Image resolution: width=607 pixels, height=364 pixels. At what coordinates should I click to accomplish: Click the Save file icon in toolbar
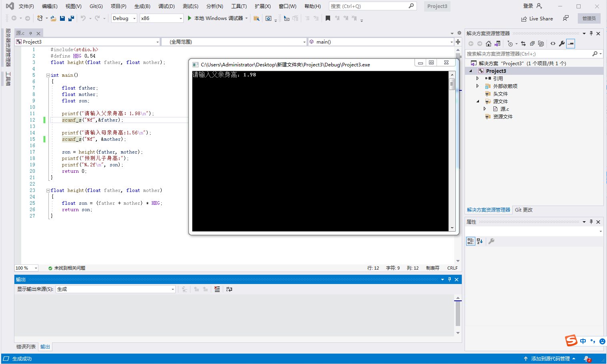[x=62, y=18]
